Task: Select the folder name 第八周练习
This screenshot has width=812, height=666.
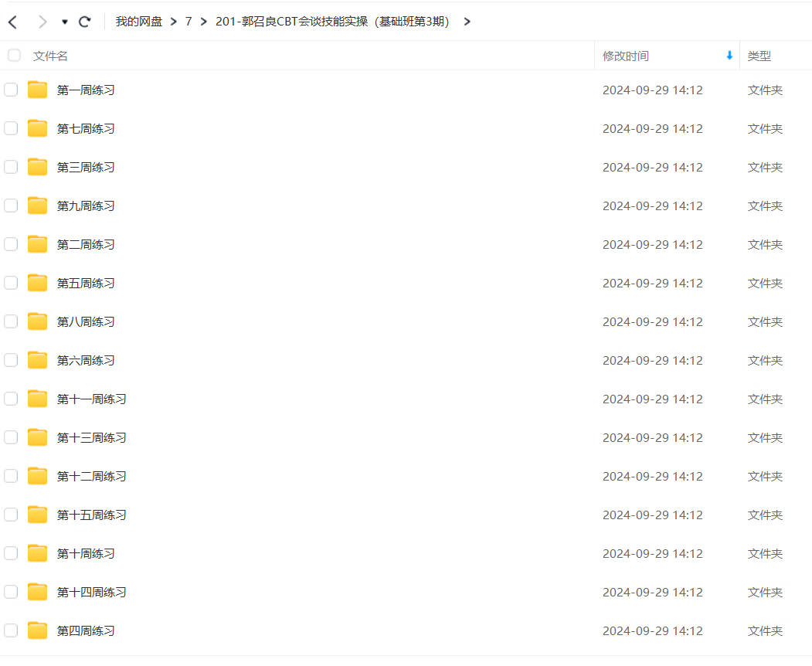Action: (86, 321)
